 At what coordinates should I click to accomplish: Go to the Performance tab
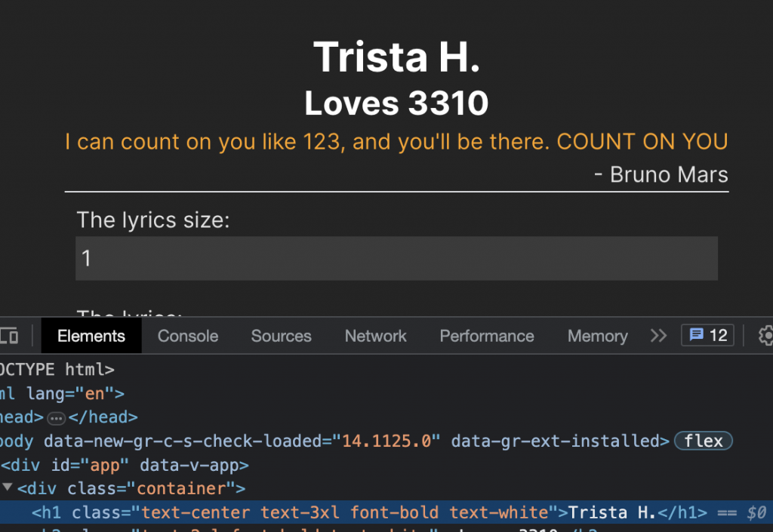tap(487, 337)
